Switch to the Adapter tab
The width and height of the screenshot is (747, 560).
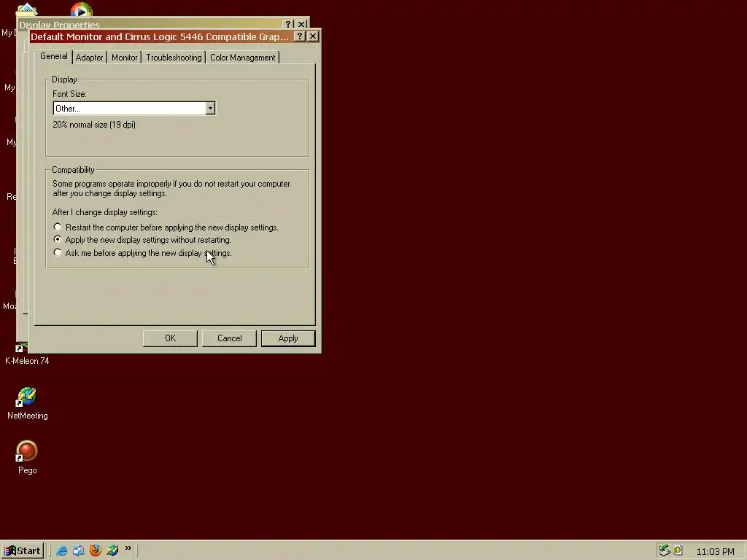pyautogui.click(x=89, y=58)
